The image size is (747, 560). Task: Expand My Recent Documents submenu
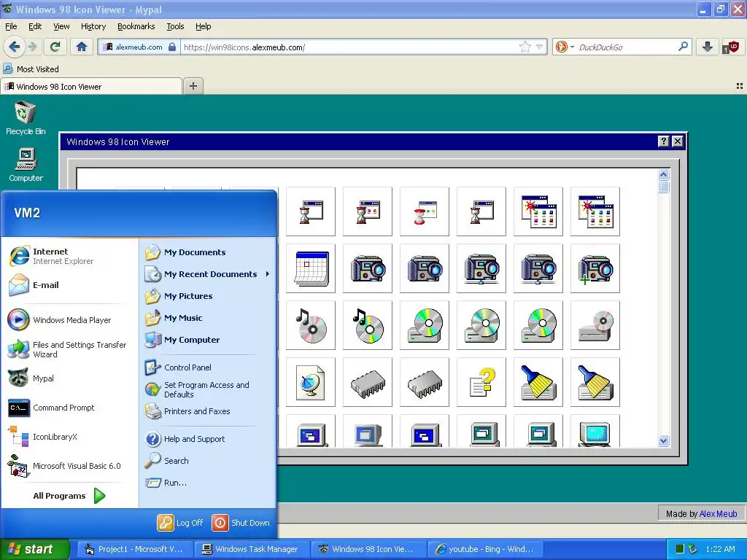click(208, 274)
